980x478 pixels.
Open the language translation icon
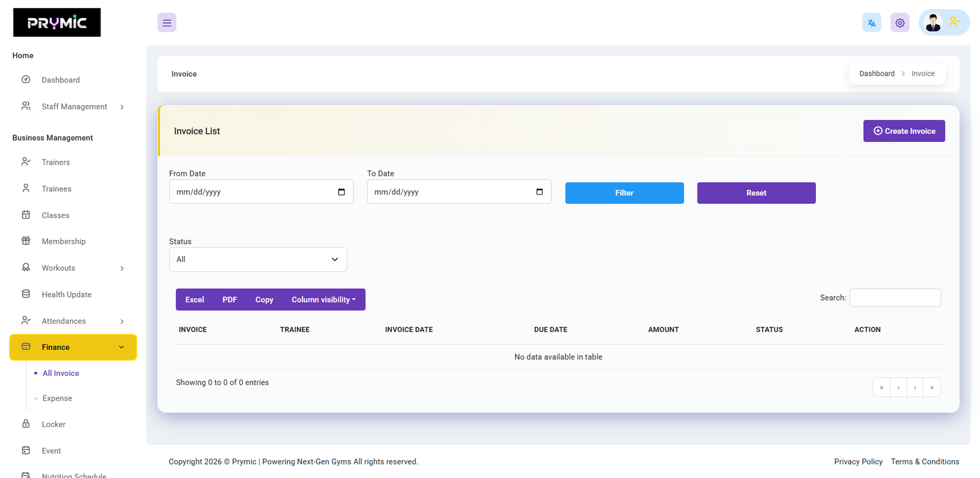point(872,23)
